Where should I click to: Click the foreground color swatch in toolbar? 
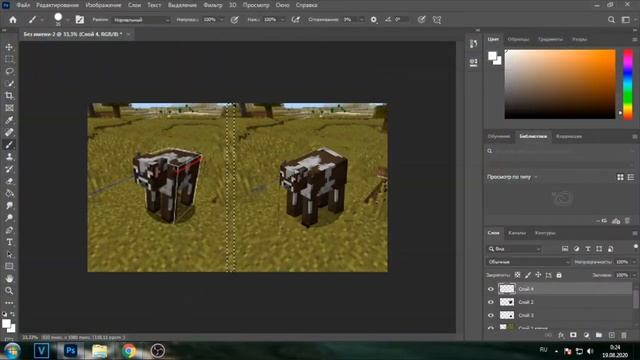click(7, 324)
